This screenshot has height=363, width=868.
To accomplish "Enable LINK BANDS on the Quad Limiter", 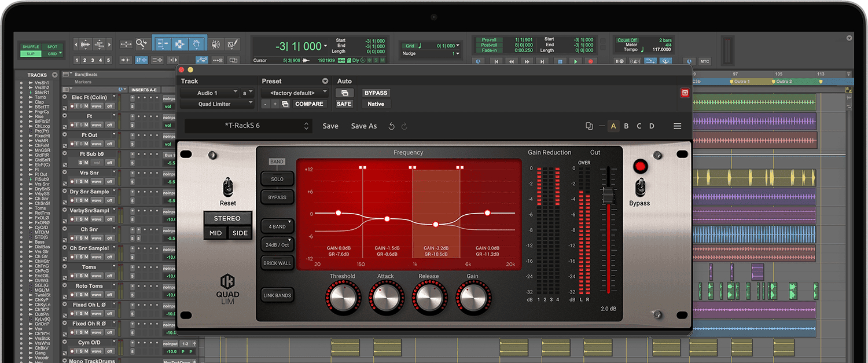I will (x=277, y=295).
